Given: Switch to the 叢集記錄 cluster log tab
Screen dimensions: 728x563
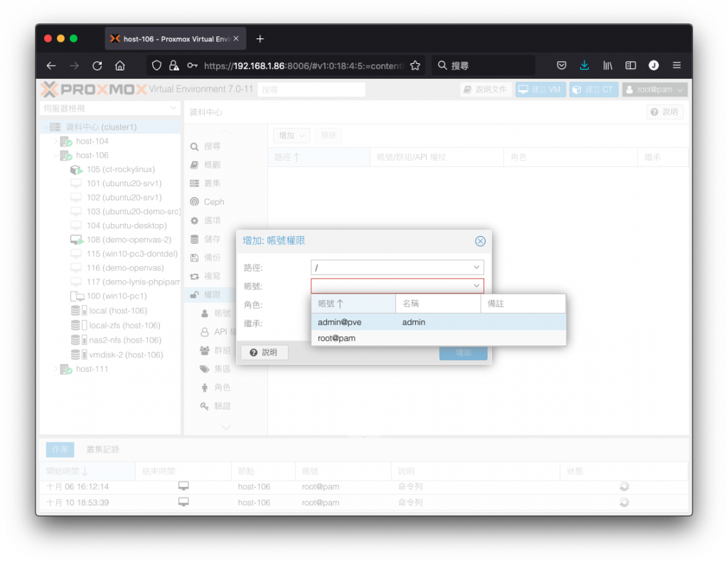Looking at the screenshot, I should pos(103,449).
